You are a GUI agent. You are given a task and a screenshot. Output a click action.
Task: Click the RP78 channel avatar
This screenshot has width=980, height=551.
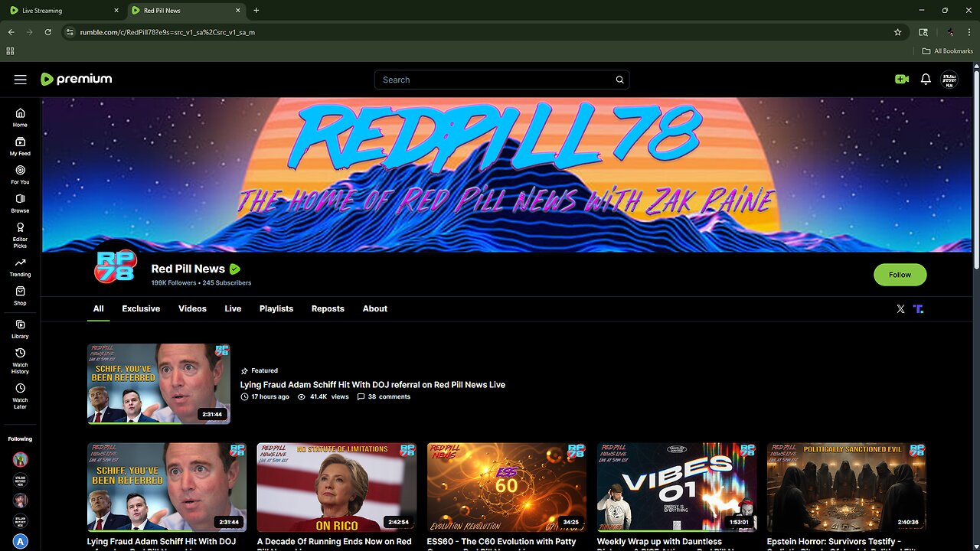tap(116, 266)
